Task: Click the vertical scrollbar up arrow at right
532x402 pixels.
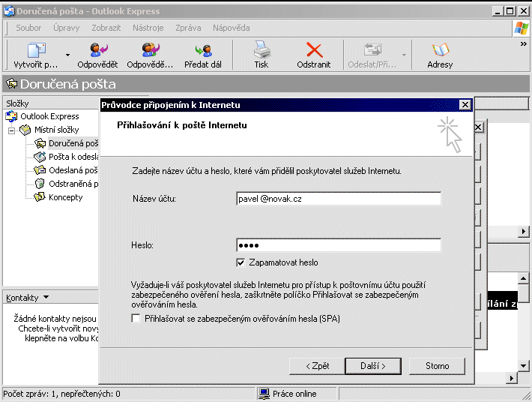Action: point(523,278)
